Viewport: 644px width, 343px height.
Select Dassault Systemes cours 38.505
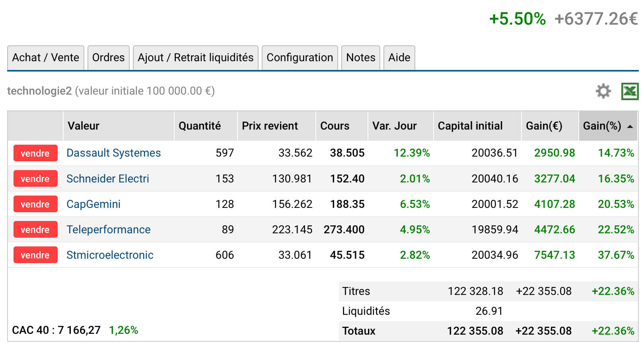[347, 153]
